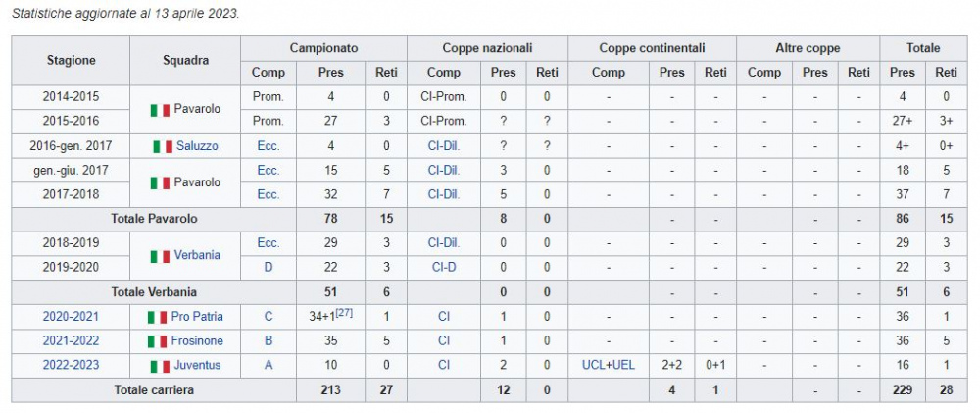Open the Juventus team link
Viewport: 980px width, 413px height.
198,366
